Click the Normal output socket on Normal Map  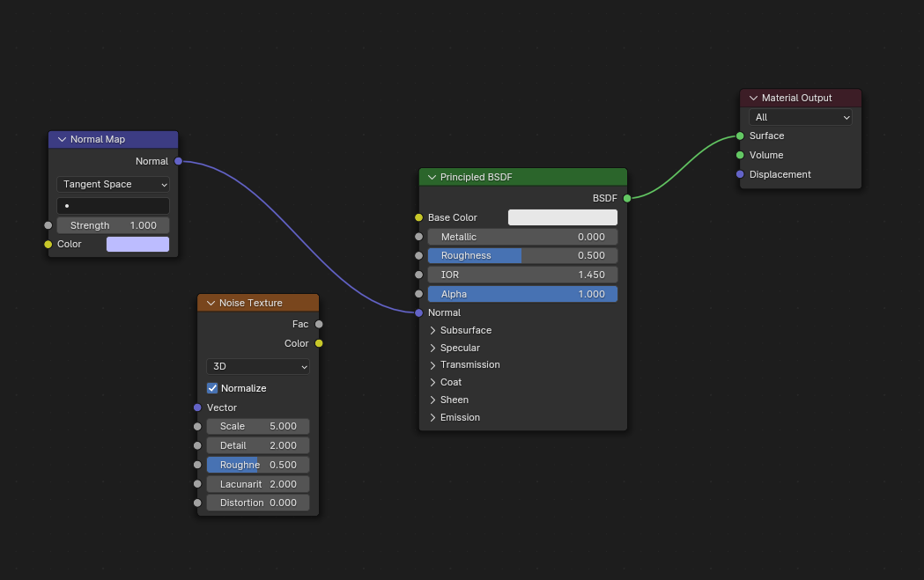178,161
